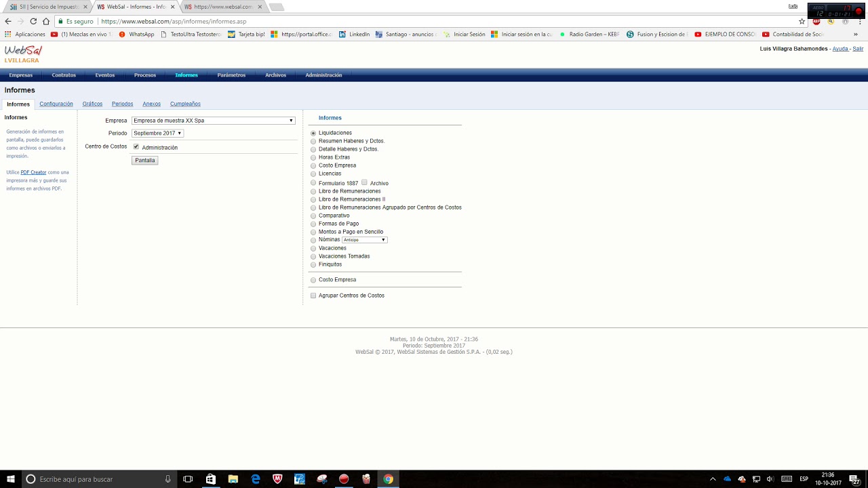
Task: Click the Cortana microphone icon
Action: pyautogui.click(x=167, y=479)
